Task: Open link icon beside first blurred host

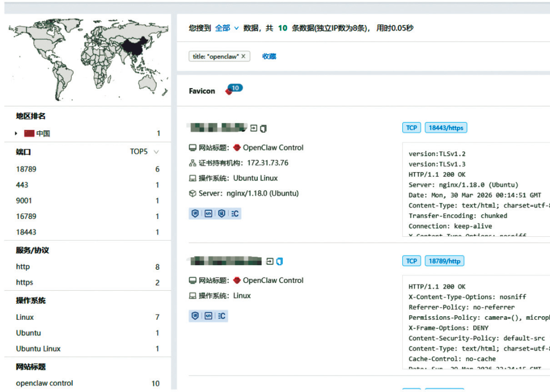Action: (254, 128)
